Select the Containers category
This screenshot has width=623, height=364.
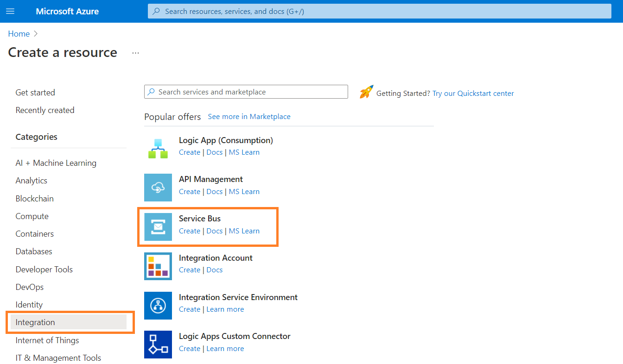(x=35, y=234)
